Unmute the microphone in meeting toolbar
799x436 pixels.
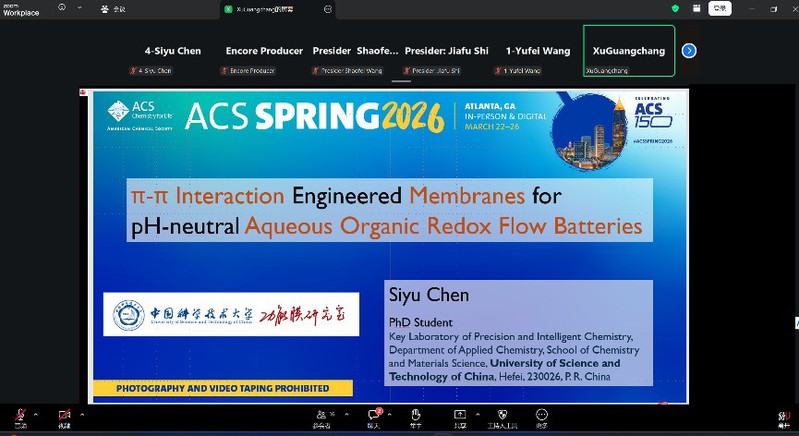[x=19, y=414]
